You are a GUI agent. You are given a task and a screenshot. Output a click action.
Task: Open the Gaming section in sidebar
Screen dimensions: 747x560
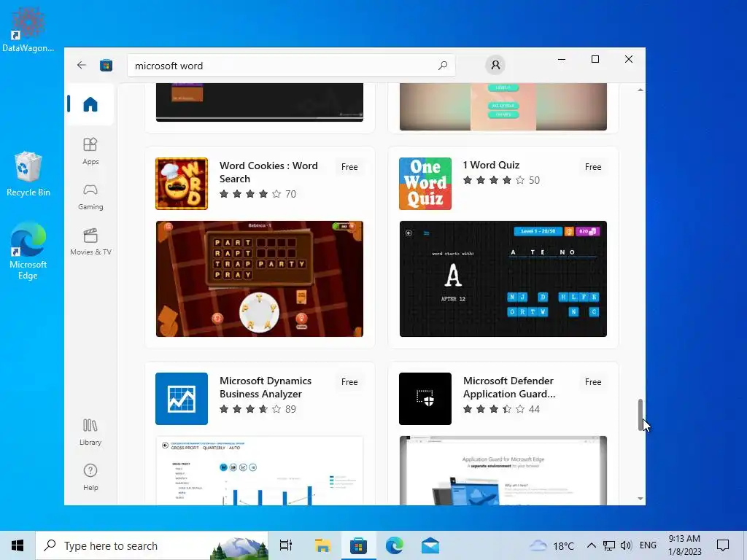pos(90,197)
